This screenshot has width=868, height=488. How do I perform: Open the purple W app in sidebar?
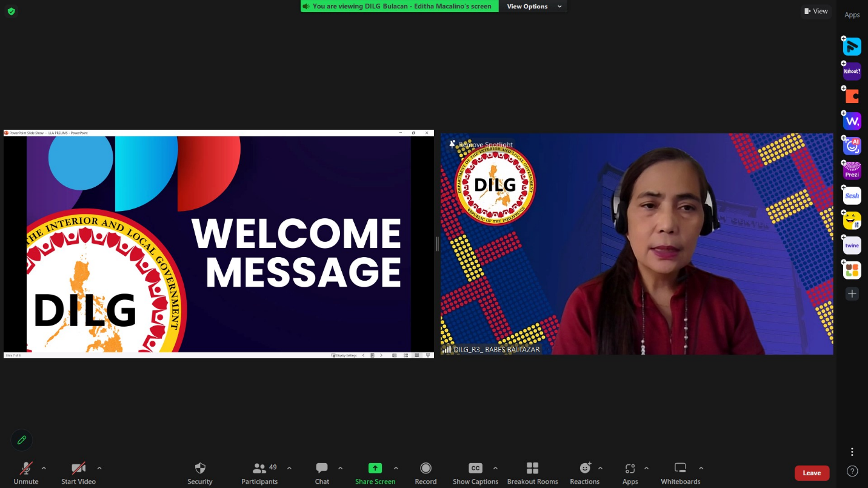point(852,121)
